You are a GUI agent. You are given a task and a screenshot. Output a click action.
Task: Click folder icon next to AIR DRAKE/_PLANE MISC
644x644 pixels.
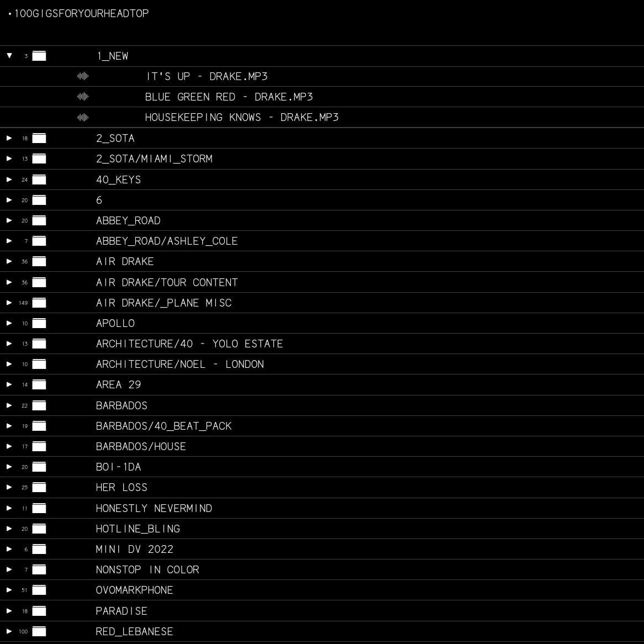click(39, 303)
